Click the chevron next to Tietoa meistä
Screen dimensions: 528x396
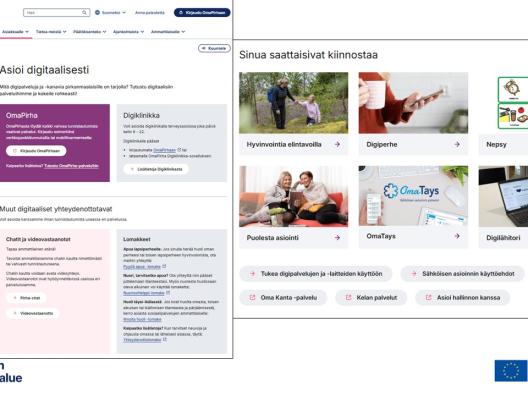point(65,32)
